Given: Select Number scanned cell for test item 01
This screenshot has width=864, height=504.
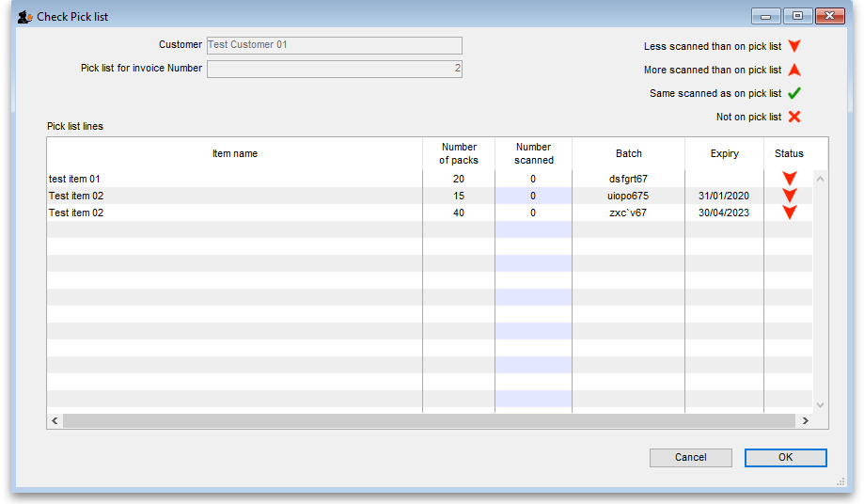Looking at the screenshot, I should click(533, 179).
